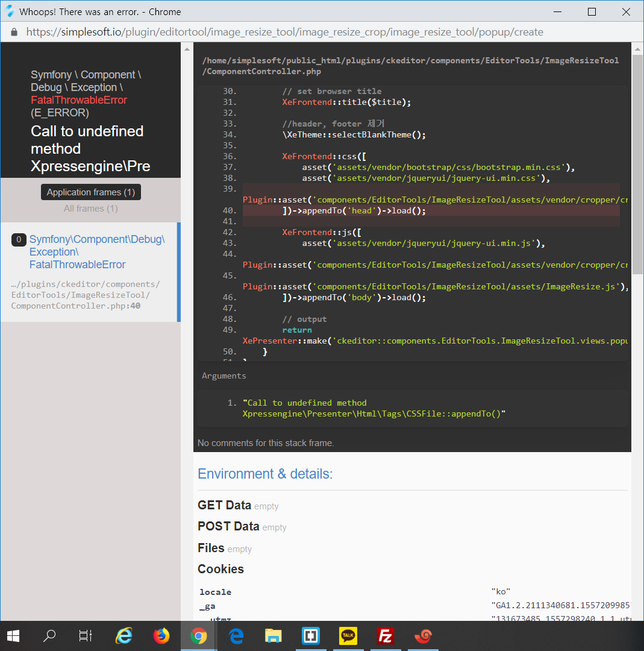Click FatalThrowableError red exception name
Screen dimensions: 644x651
79,100
